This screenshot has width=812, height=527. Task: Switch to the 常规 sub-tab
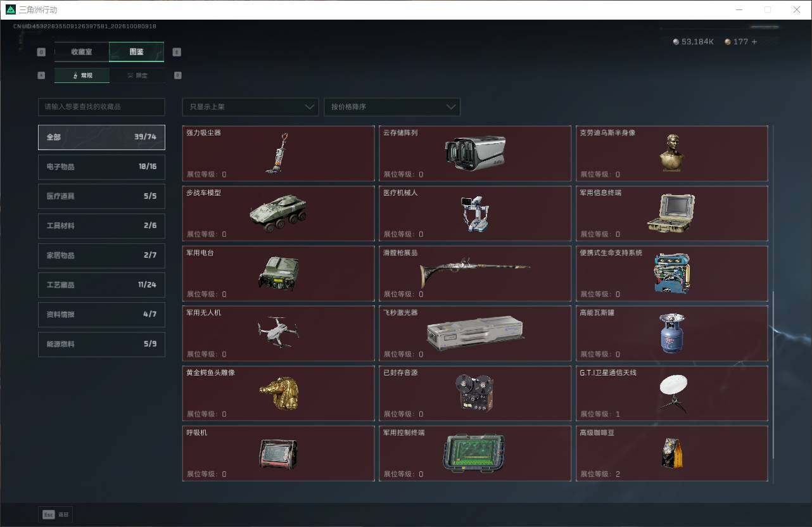tap(82, 75)
